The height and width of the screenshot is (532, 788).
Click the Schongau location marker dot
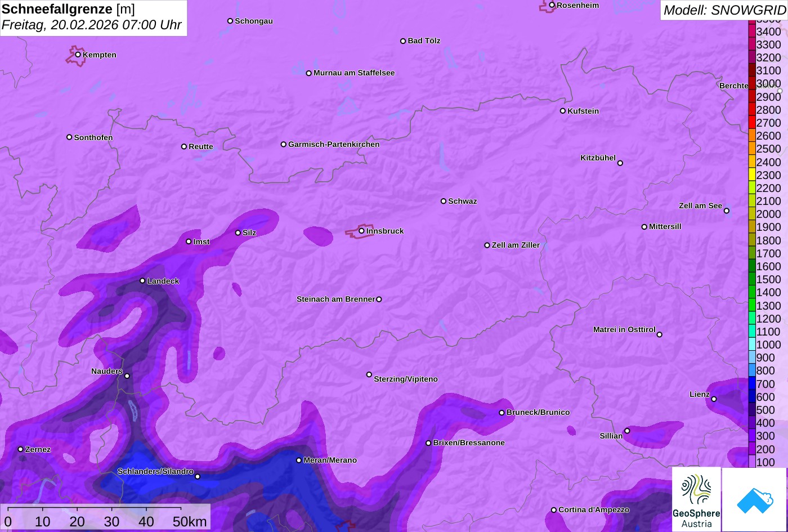click(230, 21)
